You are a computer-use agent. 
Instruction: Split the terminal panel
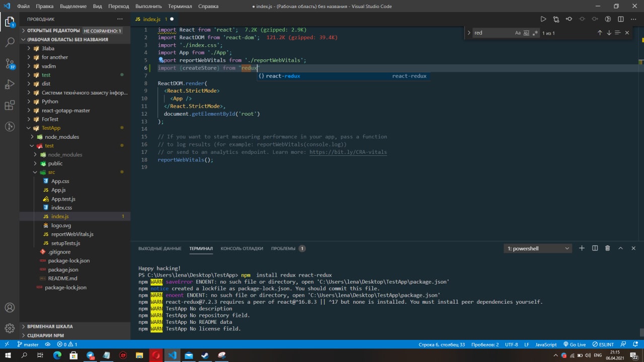[595, 248]
